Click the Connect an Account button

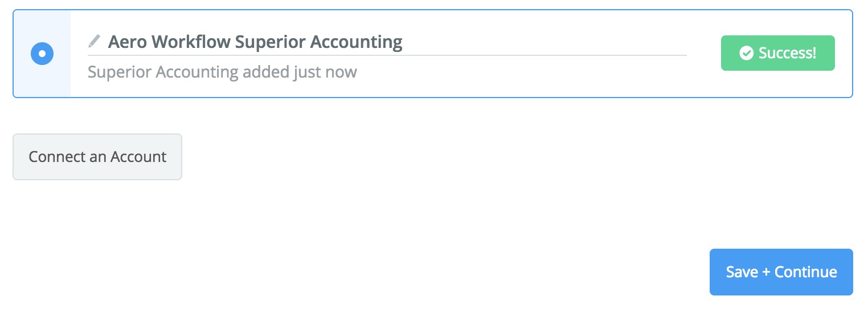(x=97, y=157)
